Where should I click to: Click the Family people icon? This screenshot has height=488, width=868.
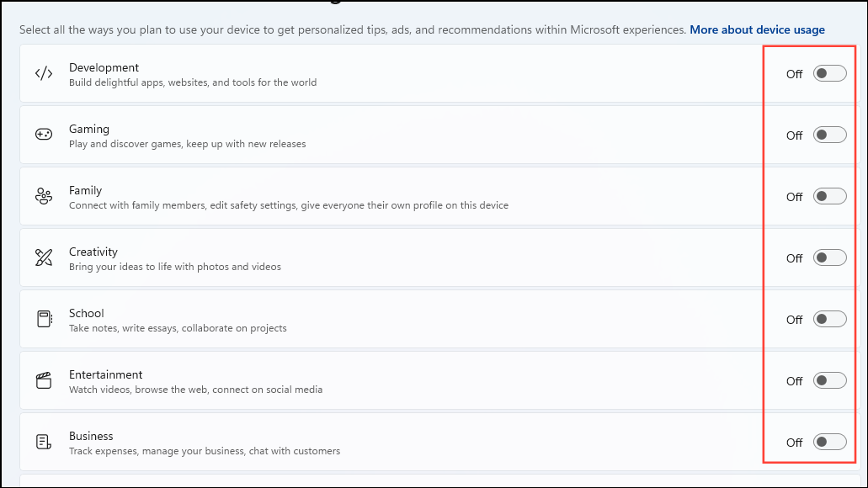point(44,196)
